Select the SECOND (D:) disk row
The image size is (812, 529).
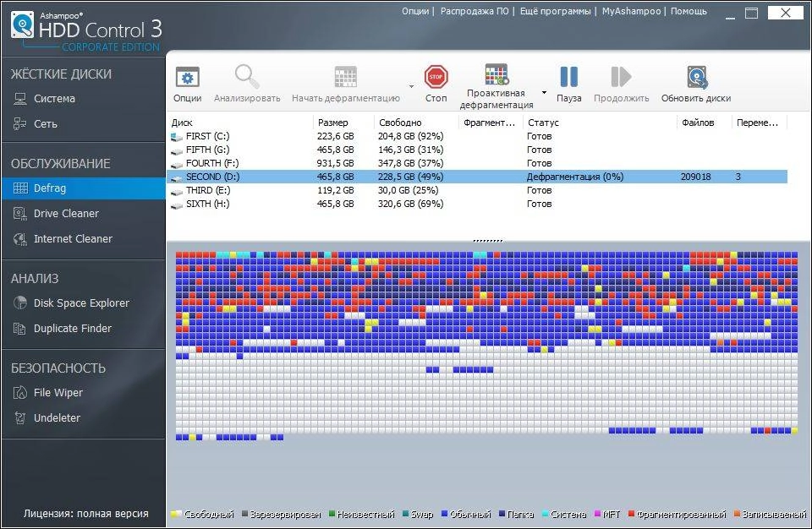pyautogui.click(x=479, y=177)
